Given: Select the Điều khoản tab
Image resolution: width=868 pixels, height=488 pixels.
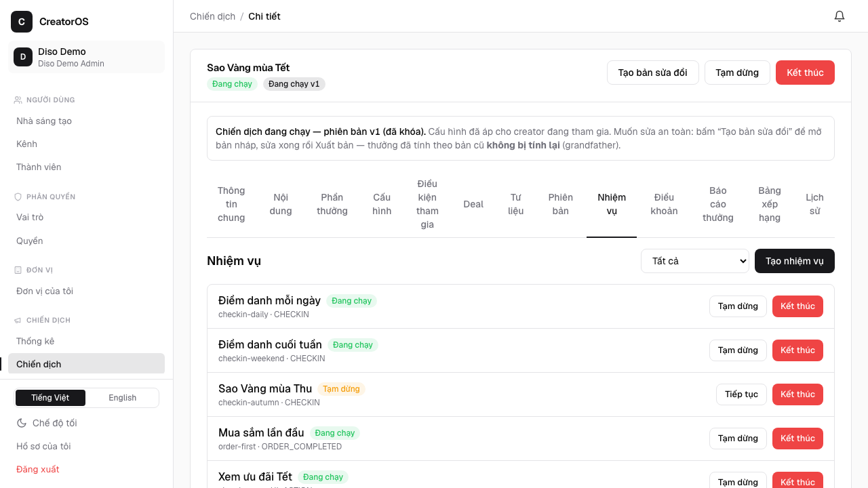Looking at the screenshot, I should click(664, 204).
